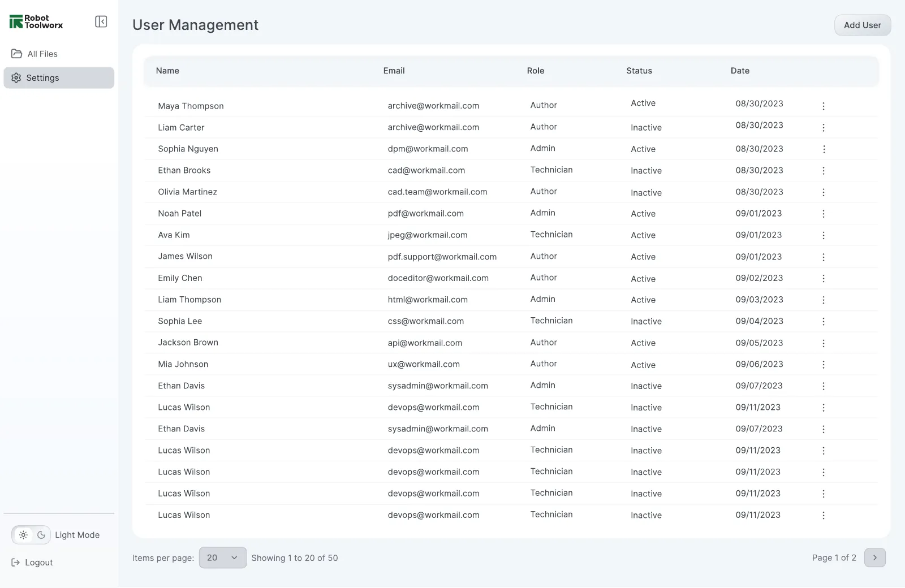
Task: Click Ethan Brooks's Inactive status
Action: 646,171
